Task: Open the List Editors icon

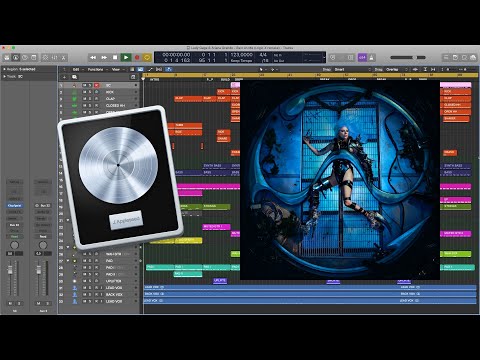Action: [446, 57]
